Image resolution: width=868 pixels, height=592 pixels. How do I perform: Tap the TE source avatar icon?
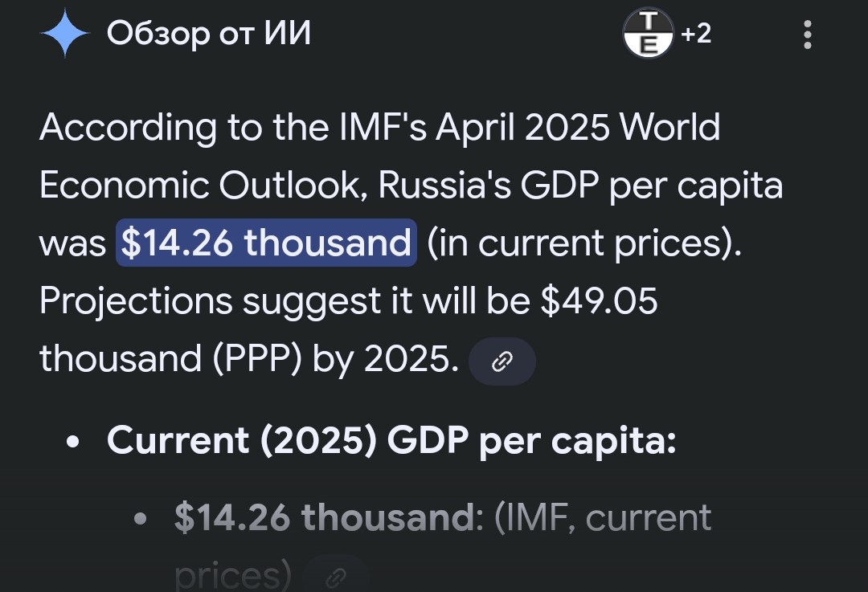pyautogui.click(x=649, y=35)
